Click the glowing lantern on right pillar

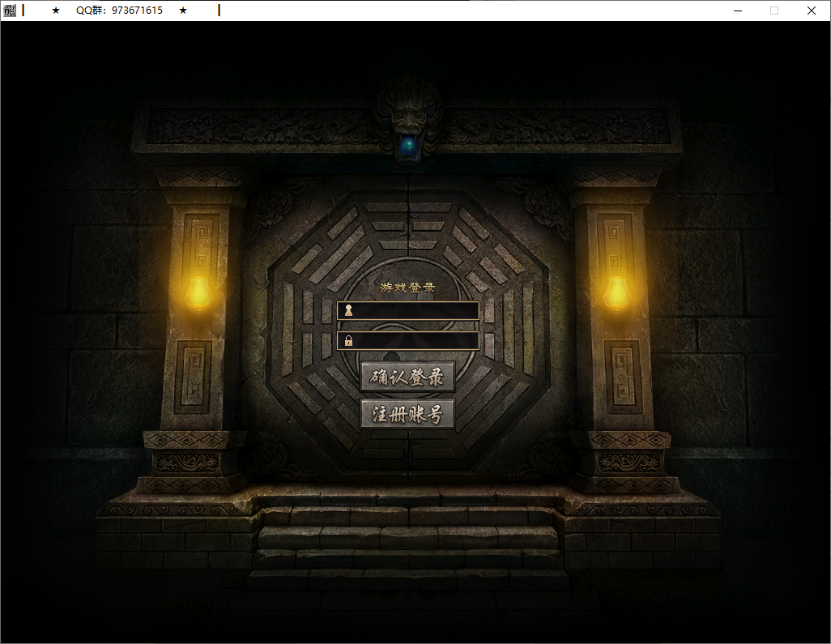[617, 293]
